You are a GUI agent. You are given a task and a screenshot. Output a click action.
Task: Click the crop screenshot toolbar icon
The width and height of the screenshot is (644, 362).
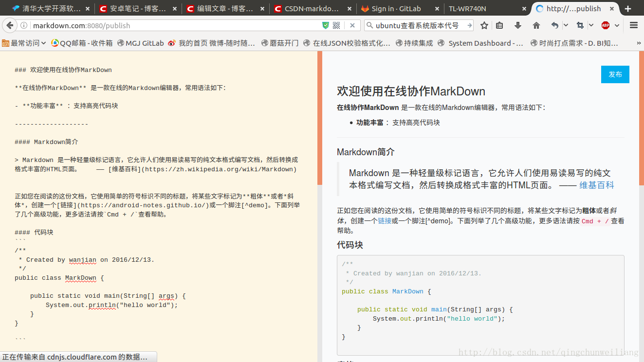click(x=580, y=25)
